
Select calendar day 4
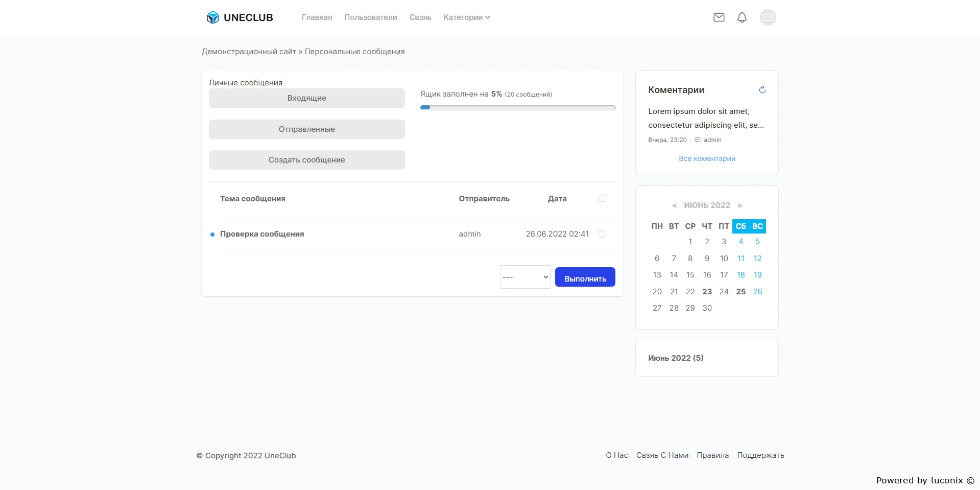(x=741, y=242)
